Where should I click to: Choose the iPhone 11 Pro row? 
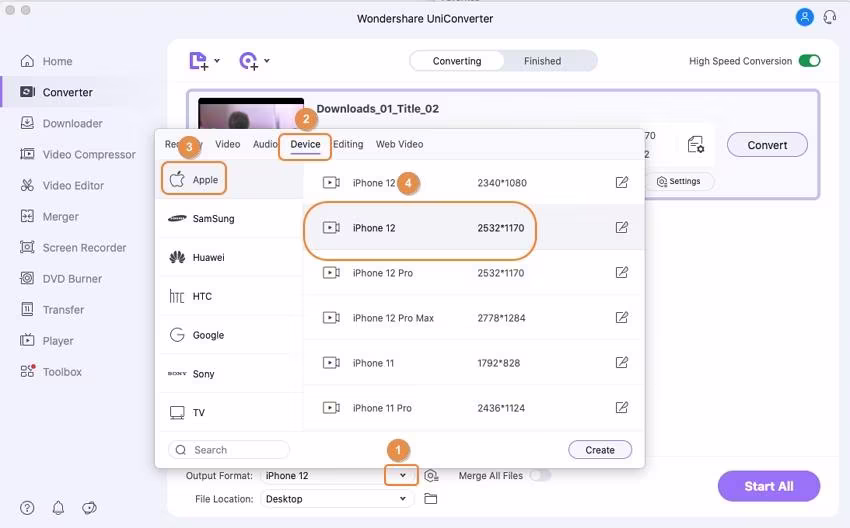(x=473, y=408)
